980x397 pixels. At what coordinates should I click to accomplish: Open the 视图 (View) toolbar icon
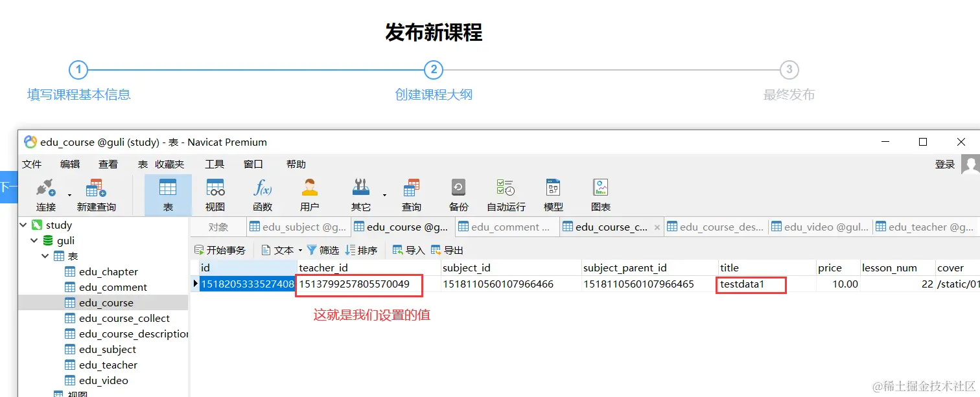tap(215, 195)
